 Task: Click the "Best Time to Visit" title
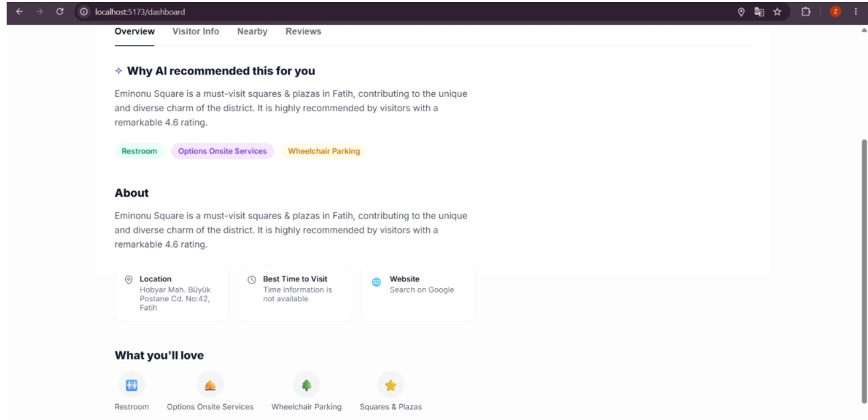tap(296, 279)
